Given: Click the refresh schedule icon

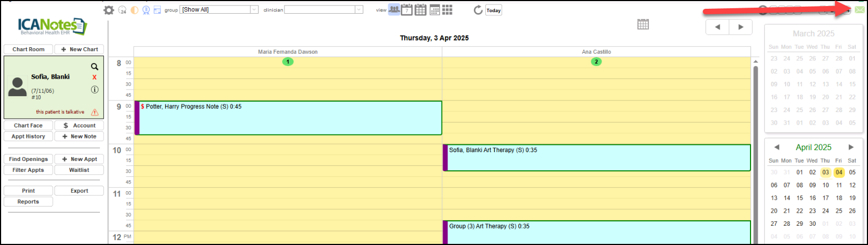Looking at the screenshot, I should [x=478, y=10].
